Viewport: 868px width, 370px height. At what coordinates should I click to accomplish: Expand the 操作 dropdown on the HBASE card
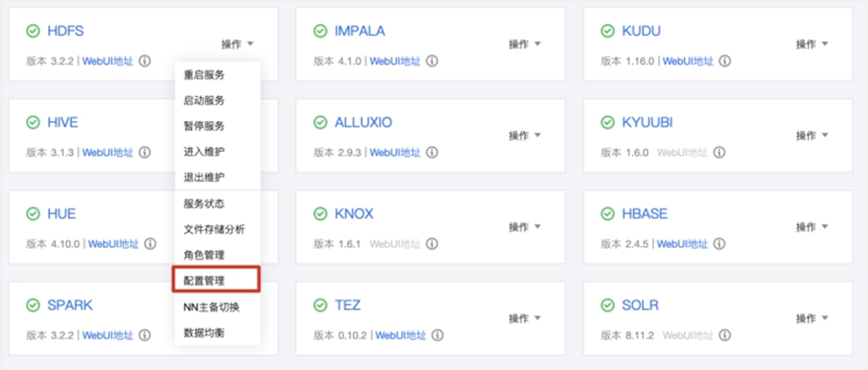coord(812,228)
